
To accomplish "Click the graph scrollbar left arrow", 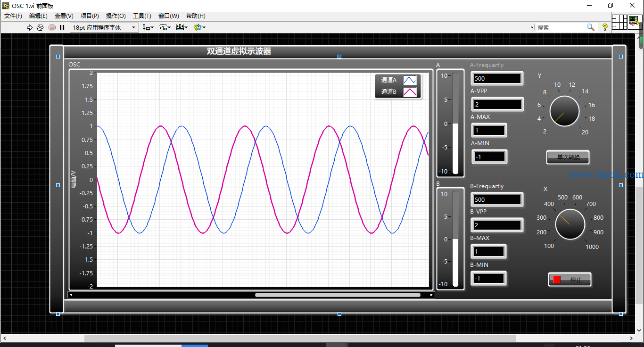I will (x=71, y=295).
